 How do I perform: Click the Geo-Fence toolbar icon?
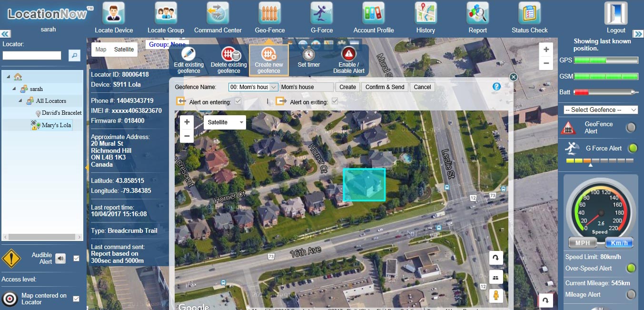pos(270,13)
